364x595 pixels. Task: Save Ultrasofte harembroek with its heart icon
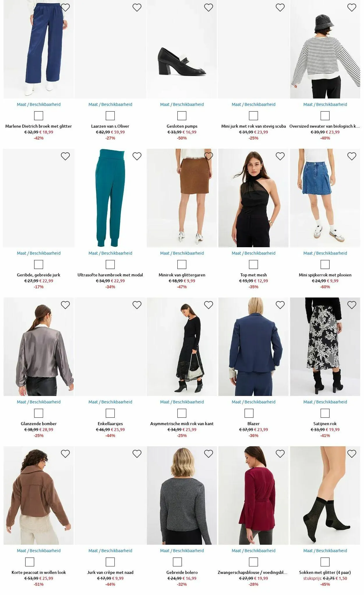(137, 156)
